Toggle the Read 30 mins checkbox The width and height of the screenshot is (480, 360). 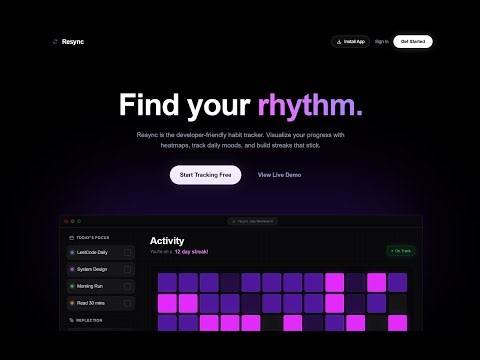[x=127, y=303]
